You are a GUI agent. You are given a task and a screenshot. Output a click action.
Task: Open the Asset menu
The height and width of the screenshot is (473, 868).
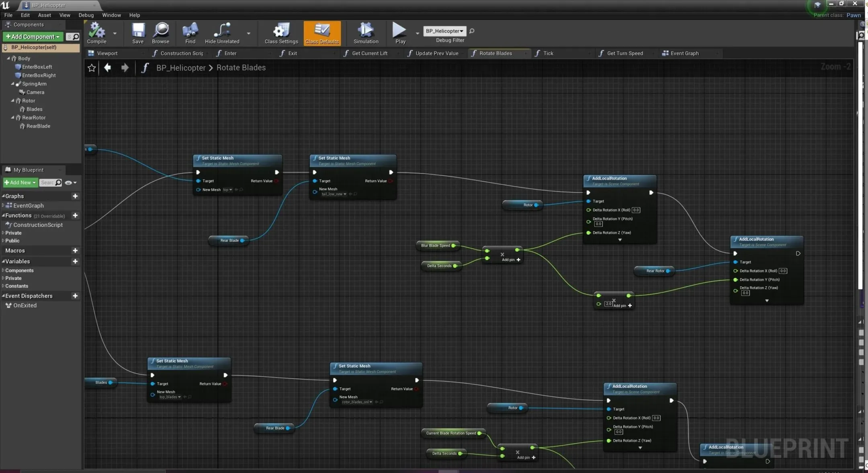(x=45, y=15)
